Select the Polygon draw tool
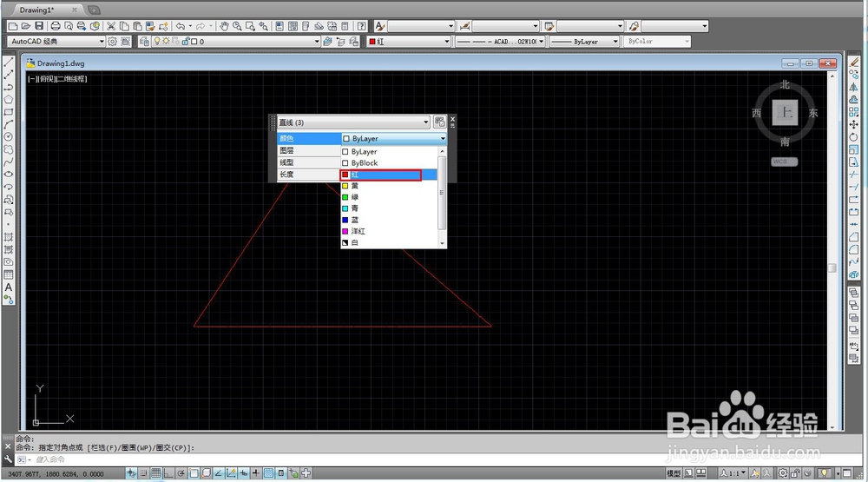868x482 pixels. pos(9,100)
